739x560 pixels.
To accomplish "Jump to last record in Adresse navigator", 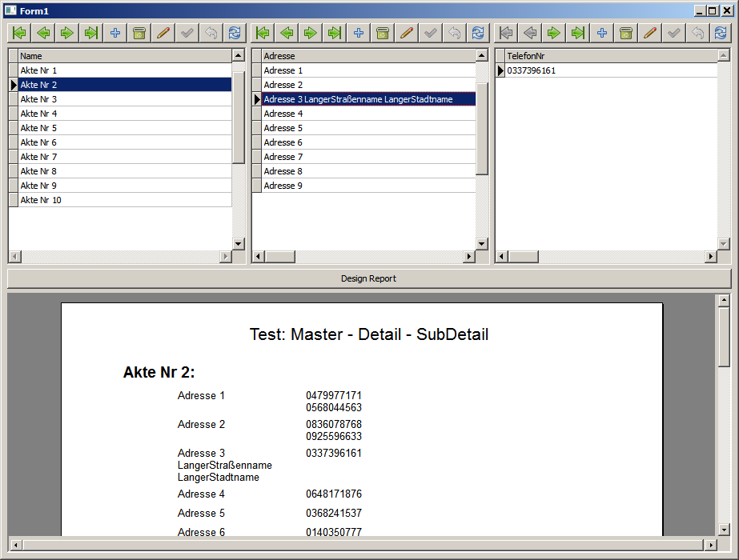I will coord(335,33).
